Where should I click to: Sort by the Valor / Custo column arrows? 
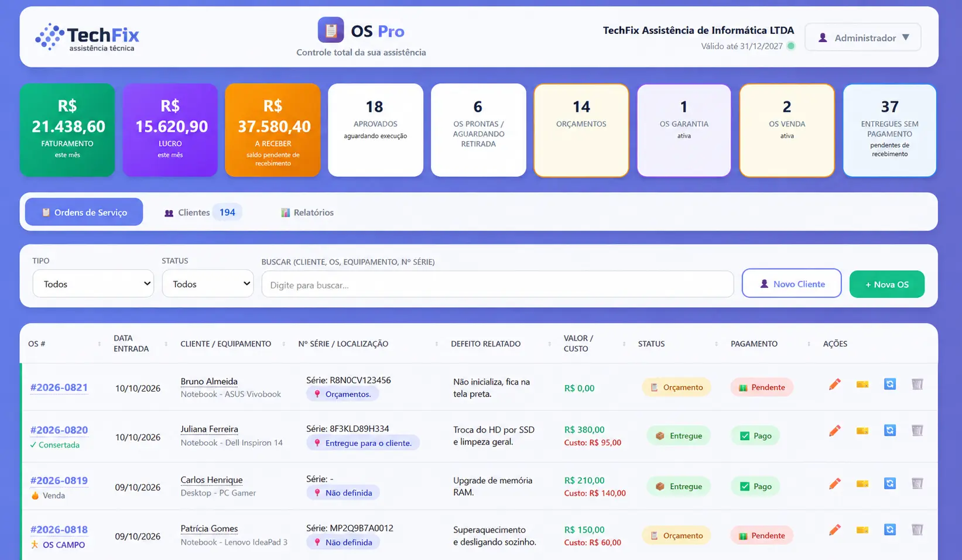coord(624,344)
